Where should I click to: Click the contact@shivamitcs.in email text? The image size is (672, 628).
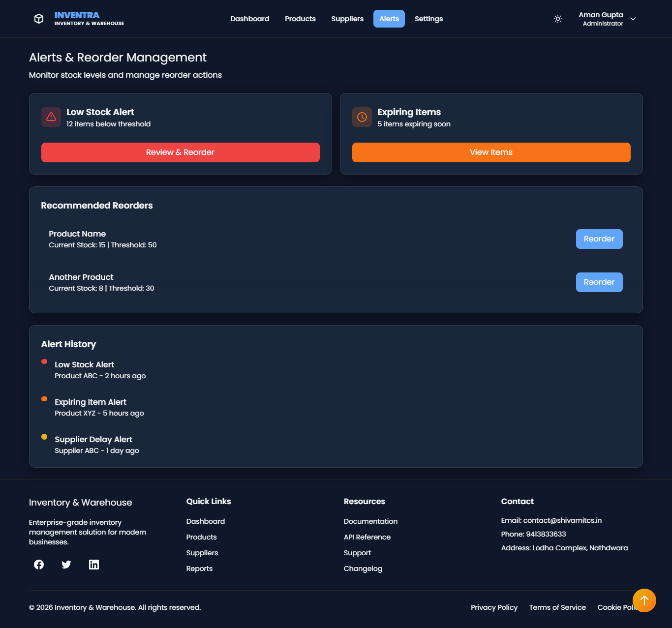563,520
